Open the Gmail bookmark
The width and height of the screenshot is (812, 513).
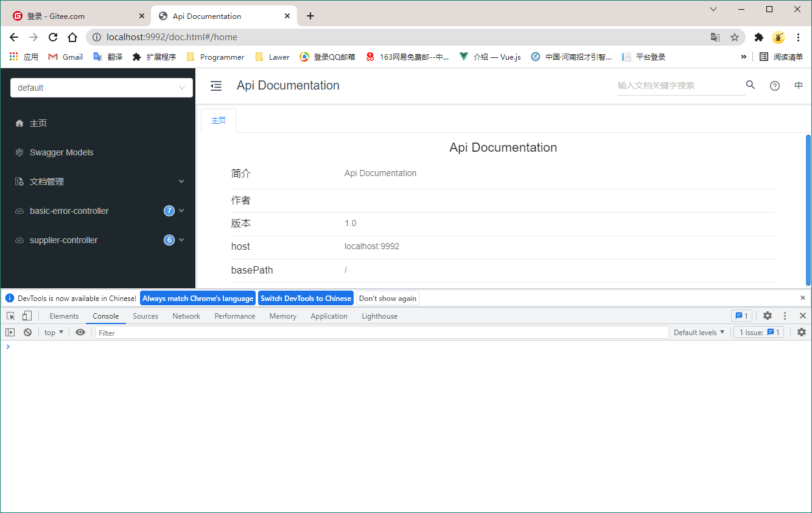pos(66,57)
